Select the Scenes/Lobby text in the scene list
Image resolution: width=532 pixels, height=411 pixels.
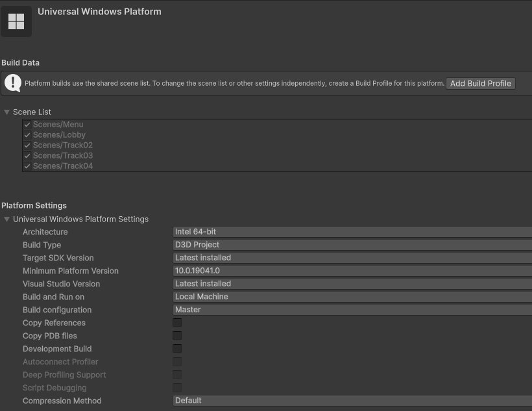click(60, 135)
